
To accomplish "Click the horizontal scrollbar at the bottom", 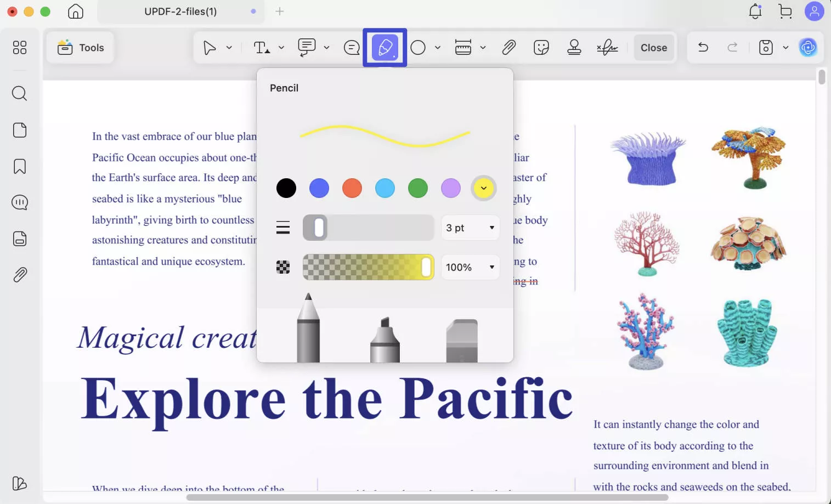I will (x=427, y=497).
